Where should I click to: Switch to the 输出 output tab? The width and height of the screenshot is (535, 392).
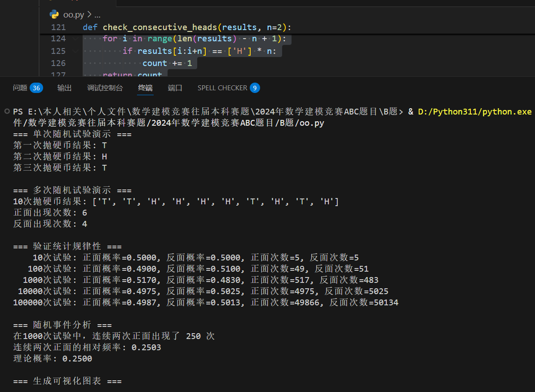tap(64, 88)
